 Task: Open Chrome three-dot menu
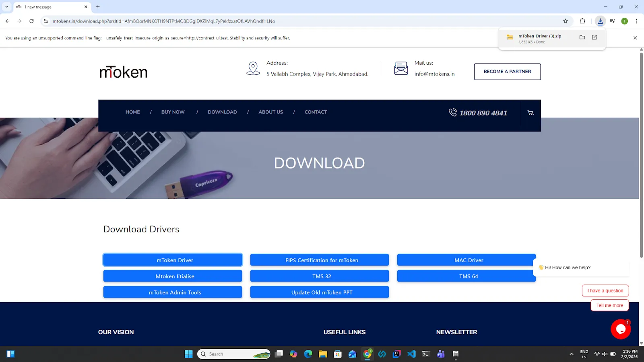pos(636,21)
